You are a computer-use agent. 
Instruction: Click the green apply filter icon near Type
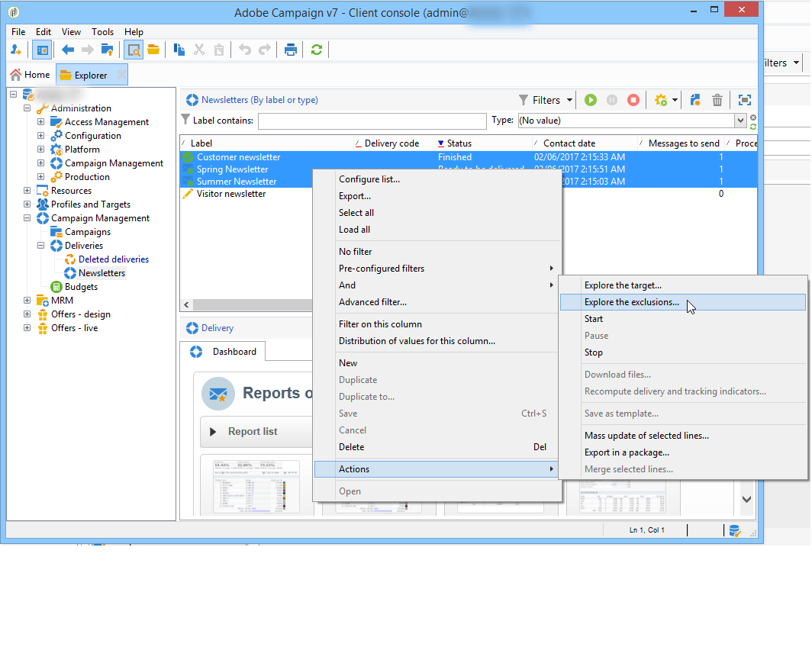(753, 127)
